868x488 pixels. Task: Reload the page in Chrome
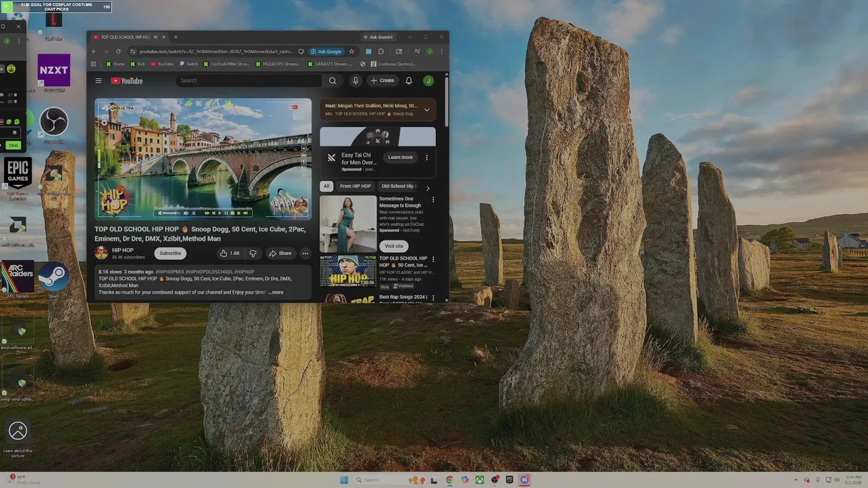click(118, 52)
